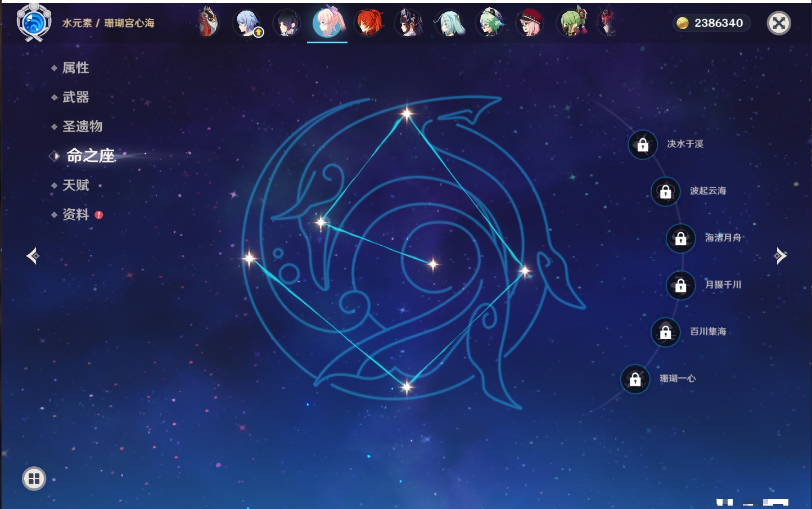Select the orange-haired character with white mask
812x509 pixels.
(207, 22)
